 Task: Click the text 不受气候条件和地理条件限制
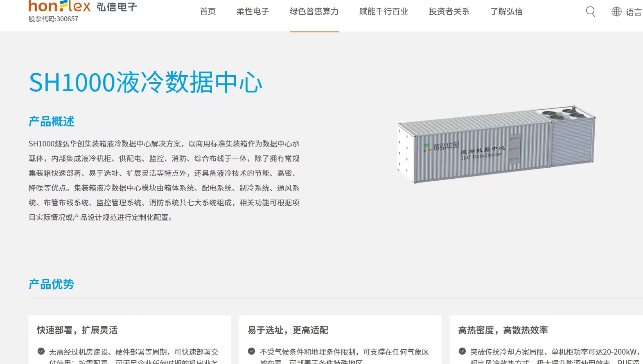(308, 352)
